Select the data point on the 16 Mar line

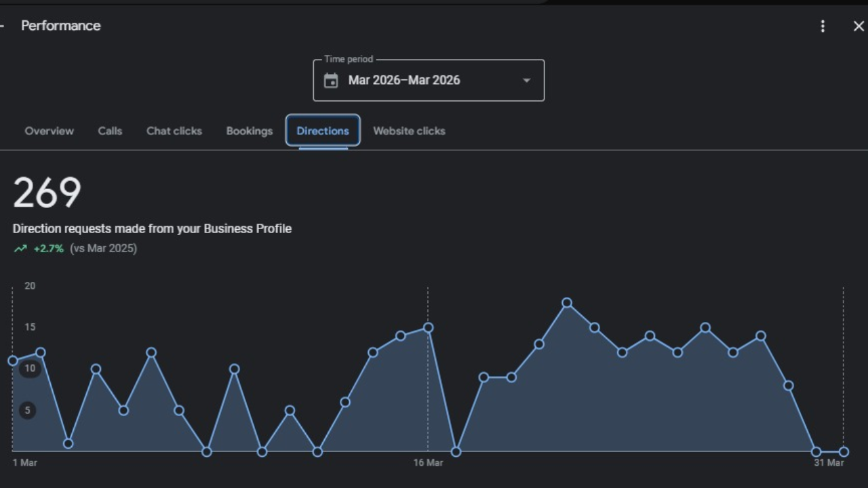pyautogui.click(x=428, y=328)
